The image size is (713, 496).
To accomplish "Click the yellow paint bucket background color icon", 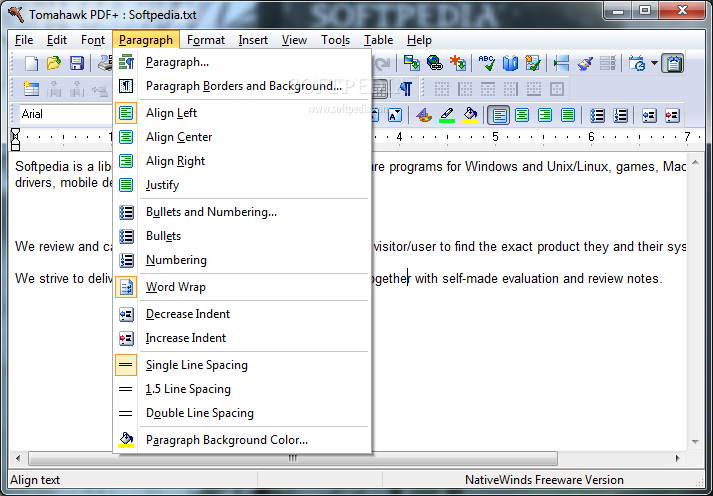I will (470, 115).
